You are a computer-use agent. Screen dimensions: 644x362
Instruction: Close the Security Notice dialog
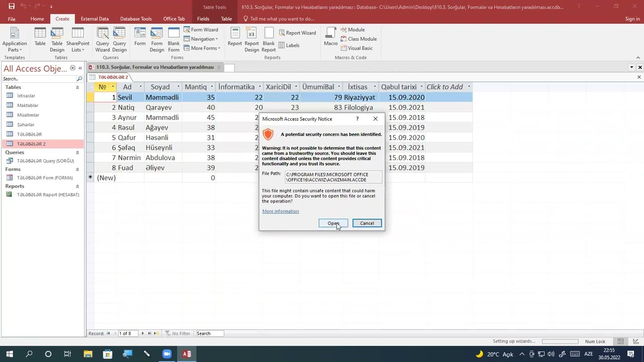pyautogui.click(x=375, y=119)
